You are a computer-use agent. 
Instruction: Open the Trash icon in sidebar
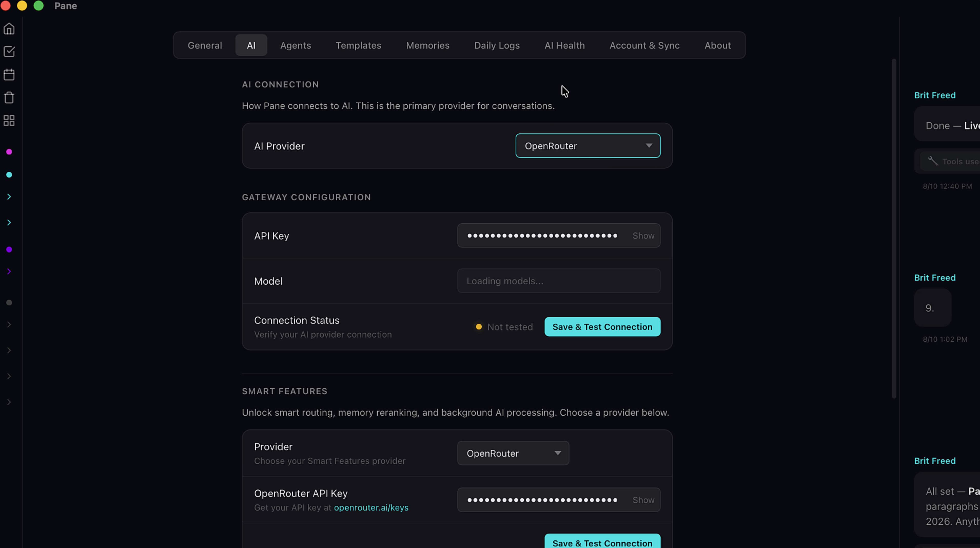pyautogui.click(x=9, y=97)
